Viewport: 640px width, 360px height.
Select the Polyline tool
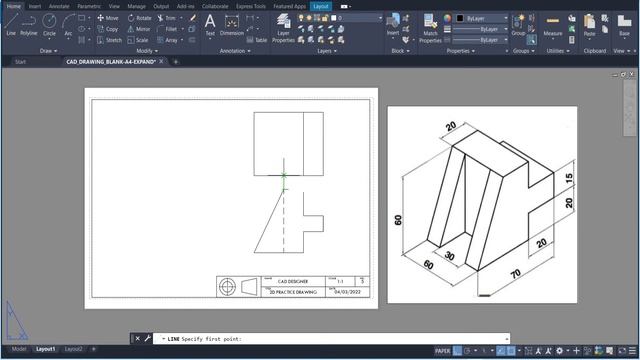point(29,24)
